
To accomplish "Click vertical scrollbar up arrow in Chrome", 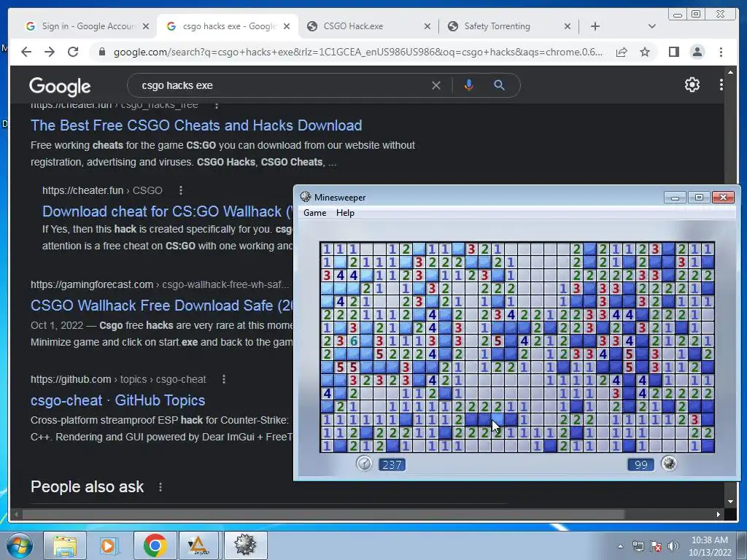I will (730, 71).
